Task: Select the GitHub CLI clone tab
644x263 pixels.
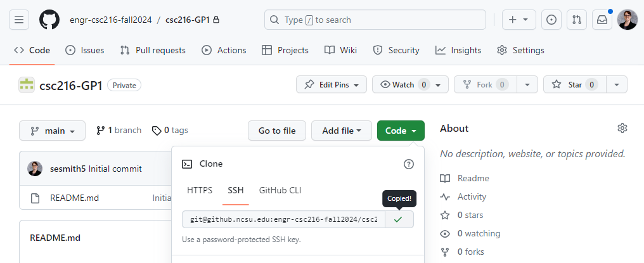Action: click(280, 190)
